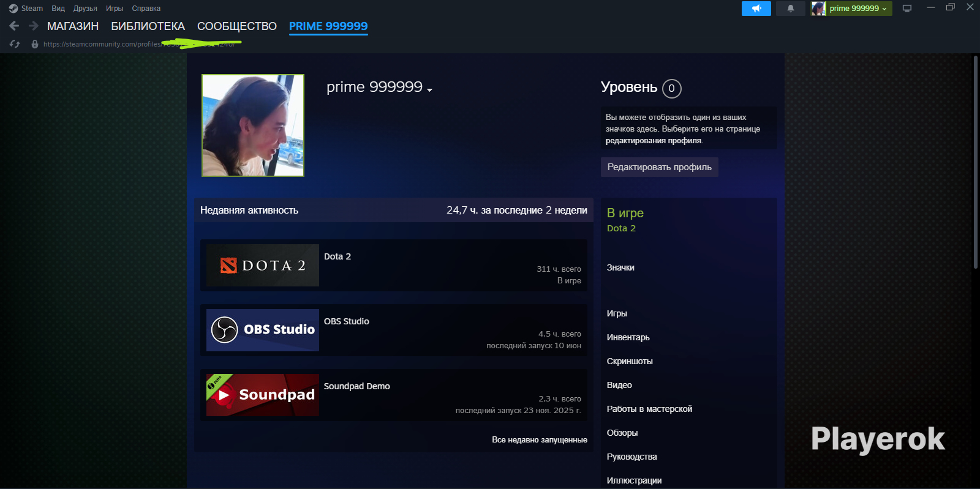Open the Видео link
The image size is (980, 489).
[x=619, y=385]
